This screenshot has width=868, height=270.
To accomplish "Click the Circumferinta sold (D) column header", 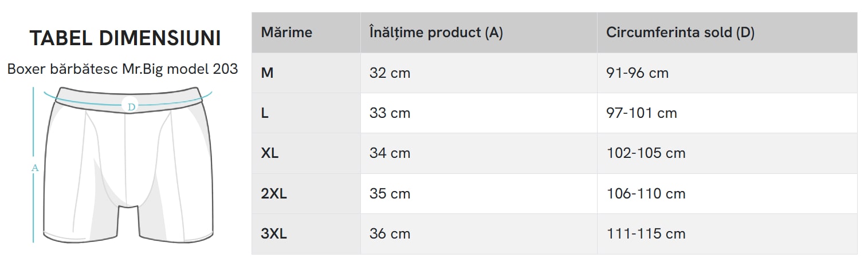I will pyautogui.click(x=680, y=33).
